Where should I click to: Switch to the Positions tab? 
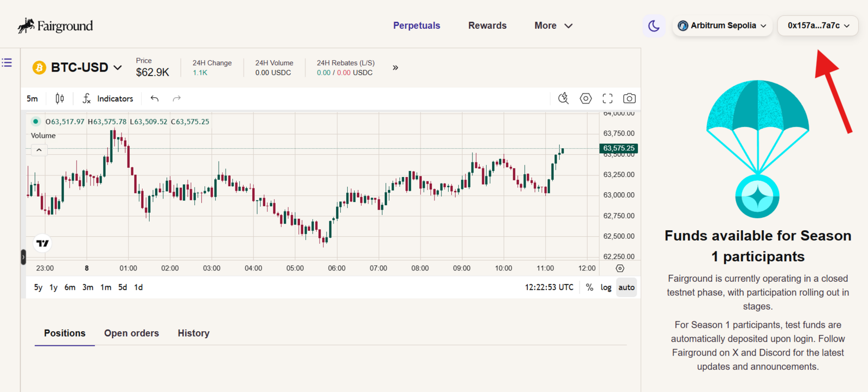(x=65, y=333)
